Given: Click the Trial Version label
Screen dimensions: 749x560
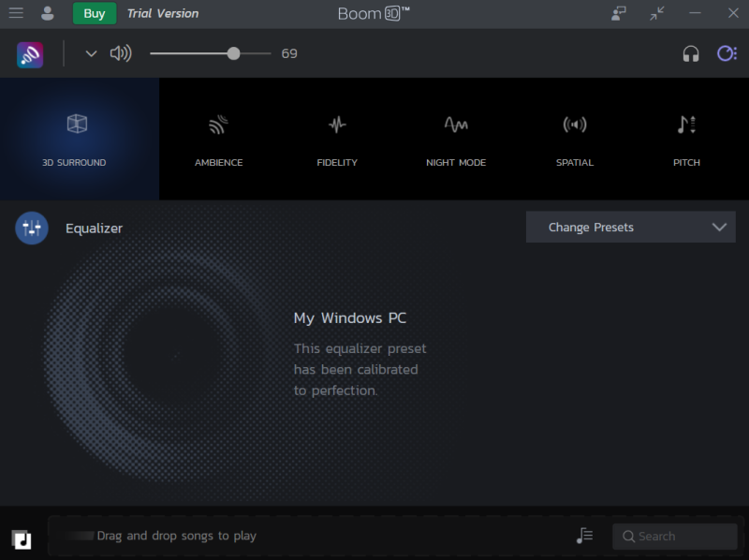Looking at the screenshot, I should 163,13.
